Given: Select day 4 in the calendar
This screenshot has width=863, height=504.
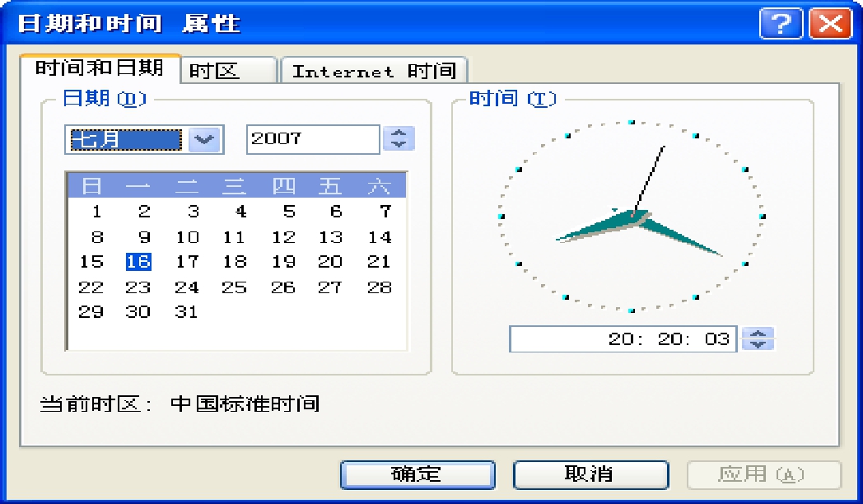Looking at the screenshot, I should tap(240, 212).
